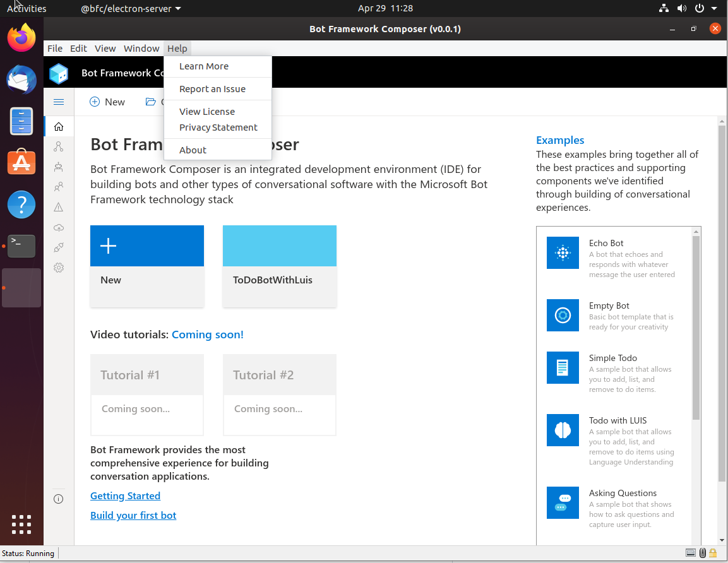
Task: Click the Asking Questions example title
Action: 623,493
